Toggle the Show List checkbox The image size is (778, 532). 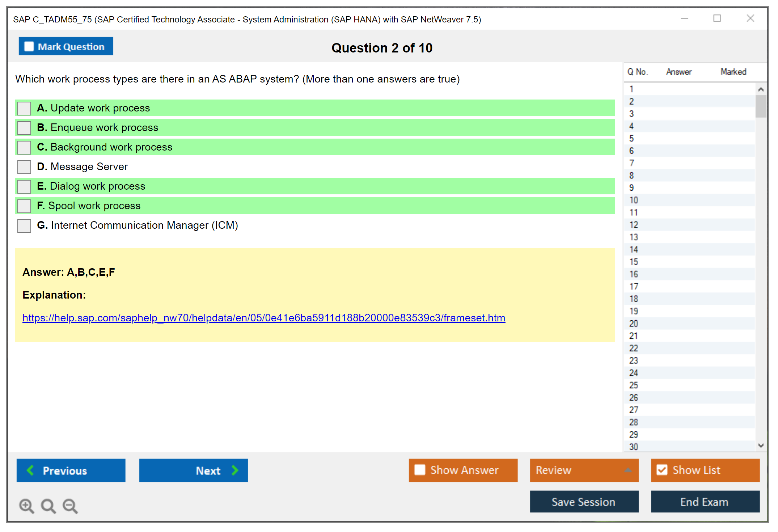(662, 470)
